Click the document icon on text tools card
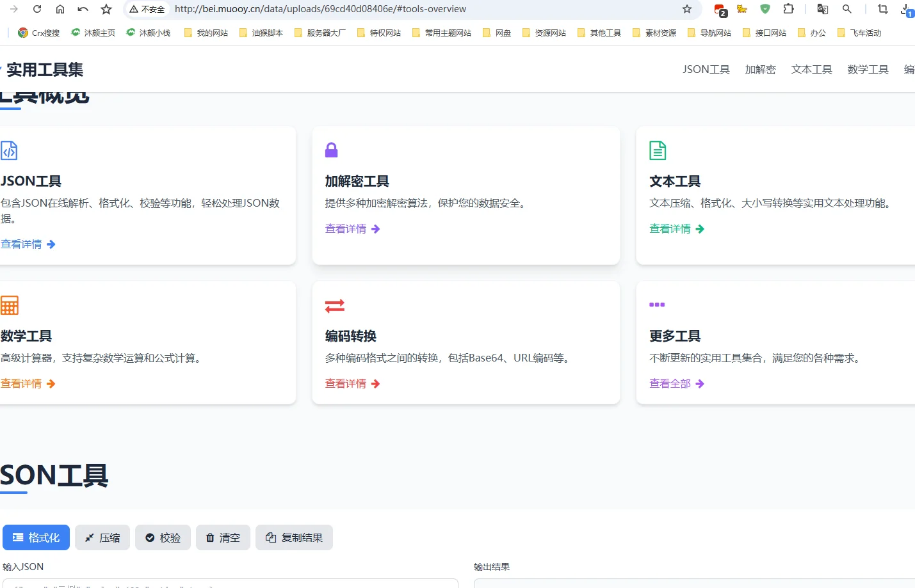 pyautogui.click(x=658, y=150)
